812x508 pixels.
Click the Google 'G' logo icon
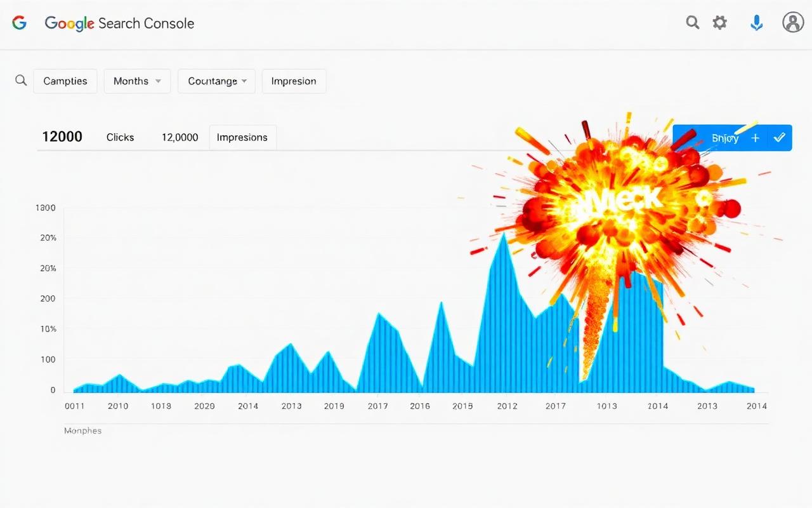[x=19, y=22]
